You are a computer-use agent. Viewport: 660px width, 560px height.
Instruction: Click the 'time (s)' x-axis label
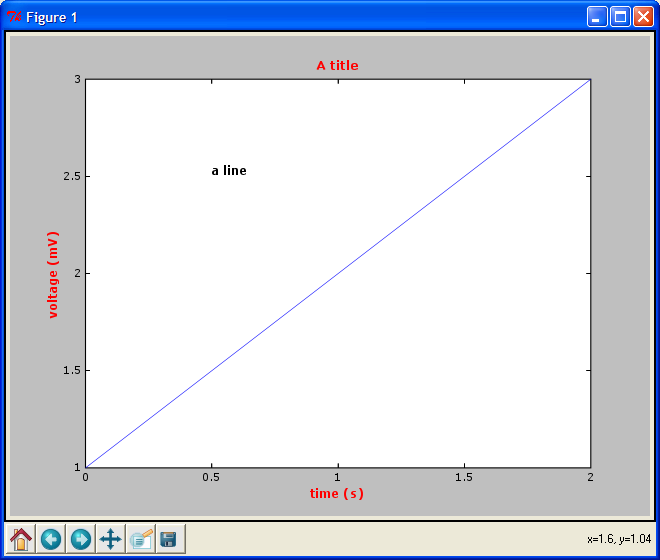(x=337, y=493)
